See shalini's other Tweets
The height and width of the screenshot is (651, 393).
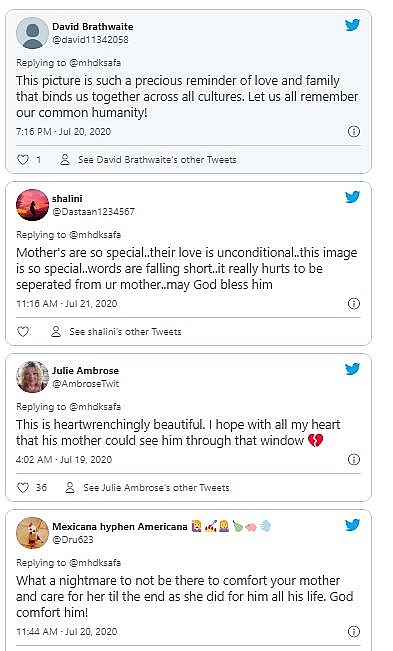(116, 331)
